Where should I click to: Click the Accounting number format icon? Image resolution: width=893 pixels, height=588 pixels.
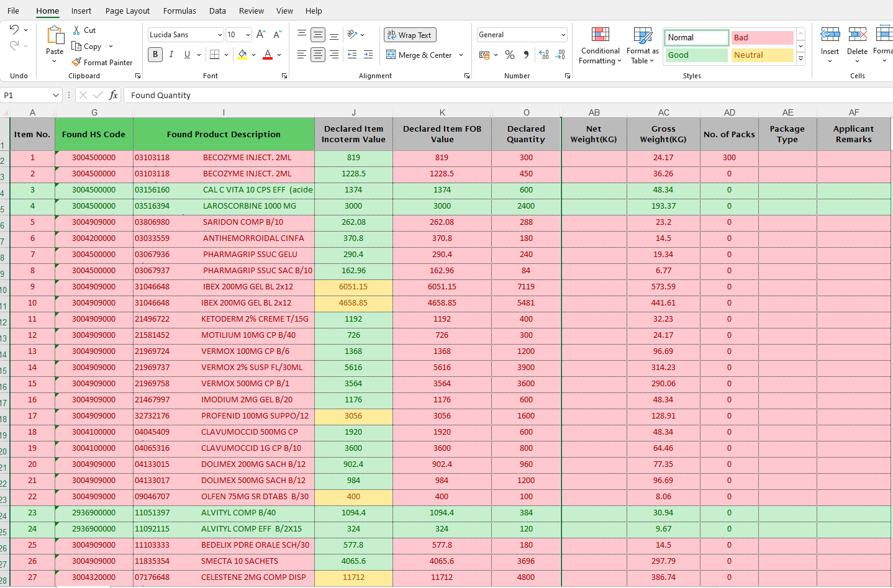[x=484, y=55]
